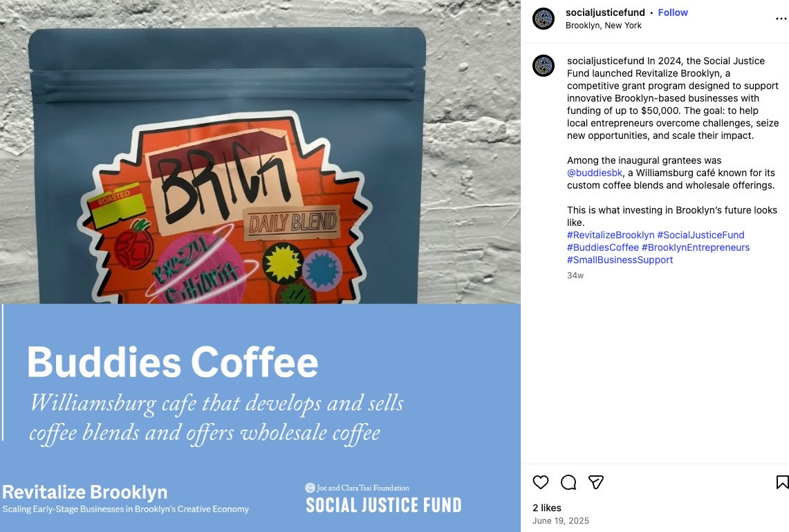The image size is (789, 532).
Task: Open the #RevitalizeBrooklyn hashtag
Action: tap(611, 235)
